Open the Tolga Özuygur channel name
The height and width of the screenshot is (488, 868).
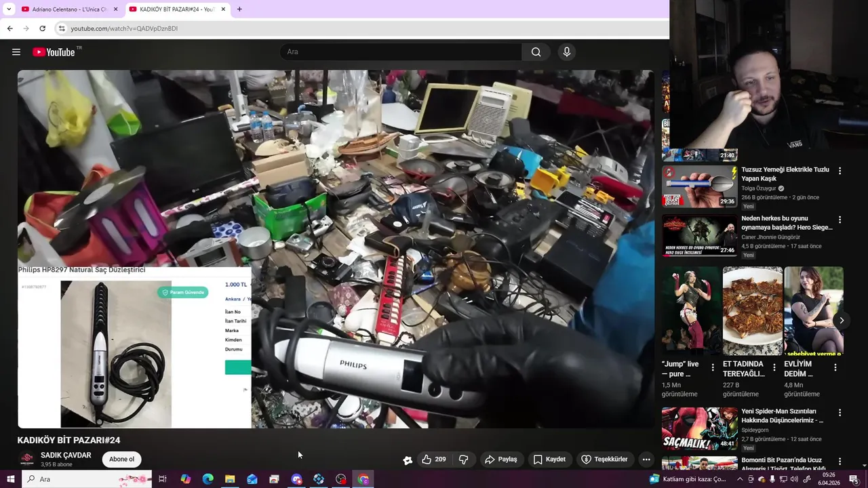[x=759, y=188]
